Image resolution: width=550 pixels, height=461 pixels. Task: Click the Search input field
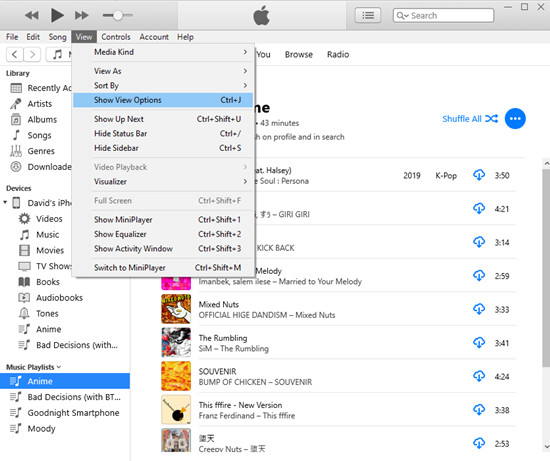click(443, 15)
